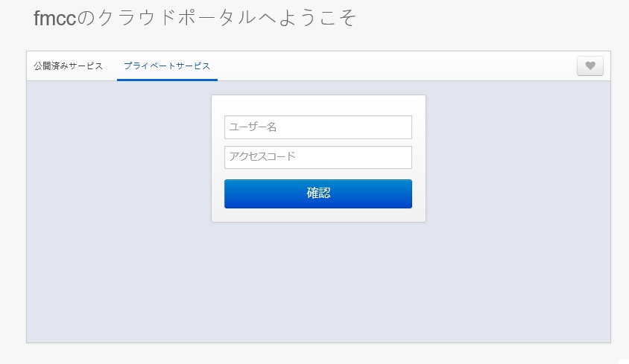Click empty gray area below login card

(x=317, y=283)
